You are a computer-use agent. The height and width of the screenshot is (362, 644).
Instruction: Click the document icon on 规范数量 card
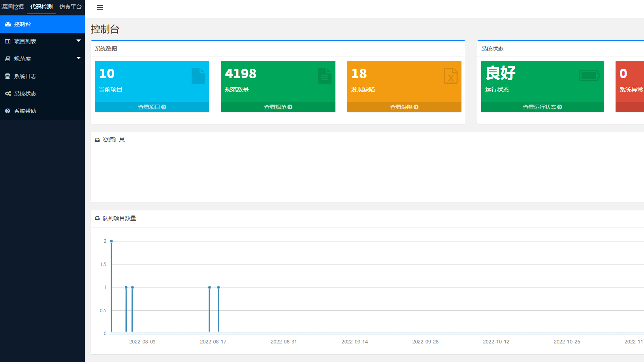click(325, 76)
